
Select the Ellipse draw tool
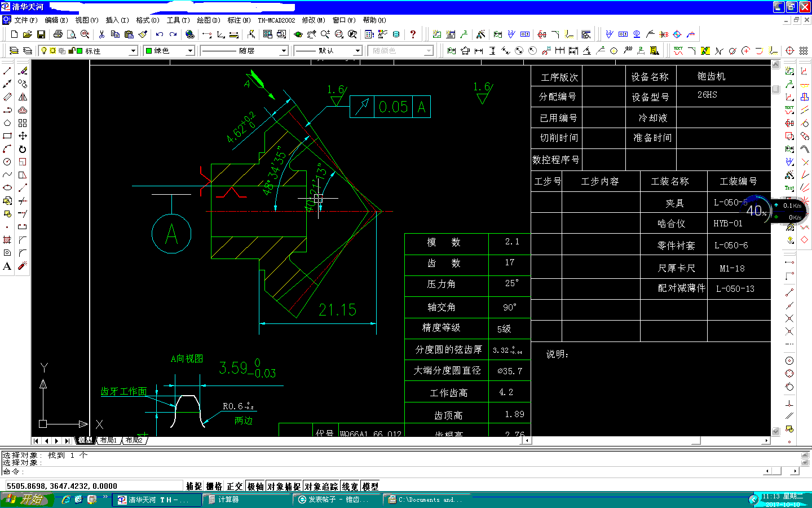(x=7, y=187)
